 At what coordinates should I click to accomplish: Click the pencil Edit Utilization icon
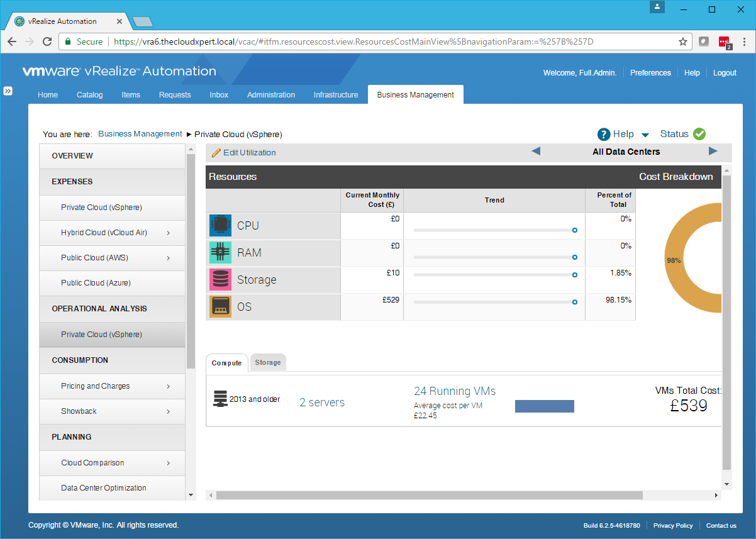216,153
